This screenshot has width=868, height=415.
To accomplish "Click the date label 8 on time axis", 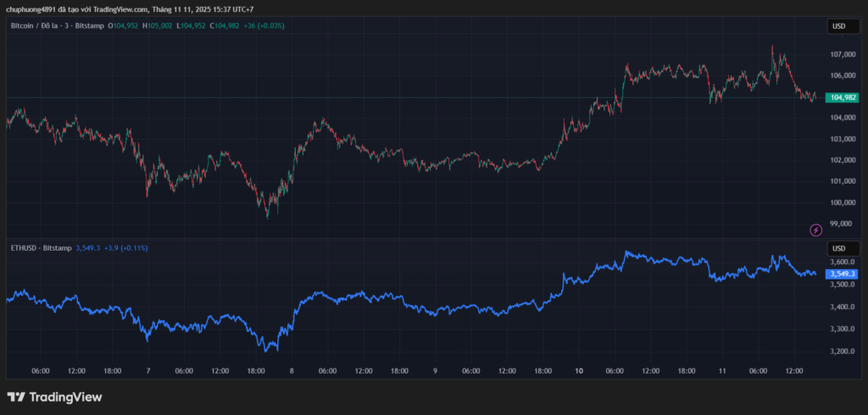I will [292, 371].
